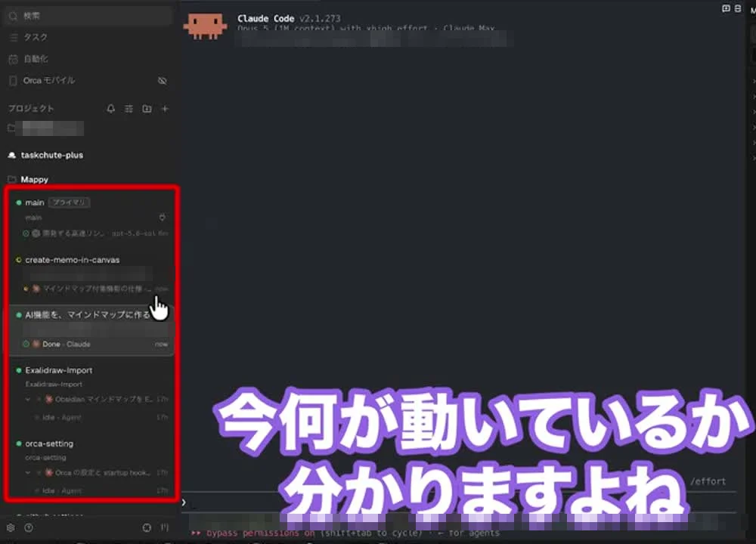Image resolution: width=756 pixels, height=544 pixels.
Task: Open the help question-mark icon
Action: pyautogui.click(x=29, y=527)
